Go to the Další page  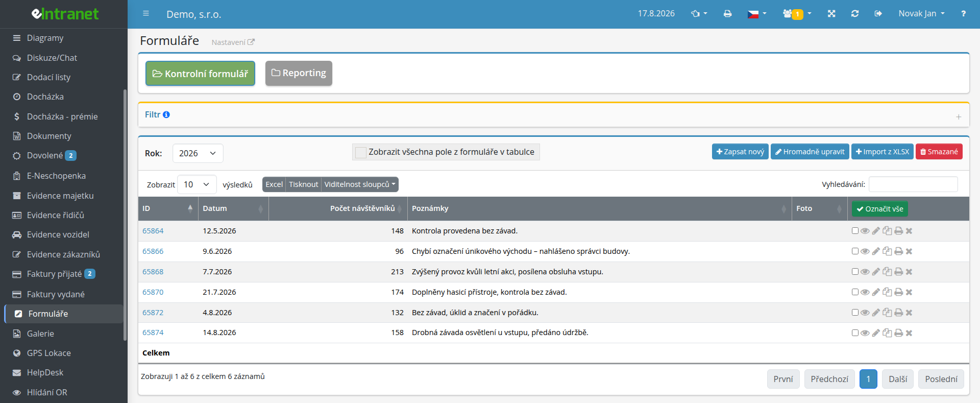898,379
